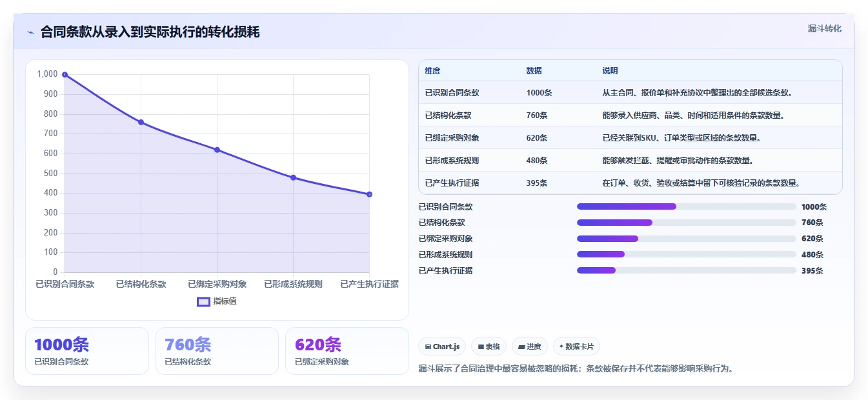Viewport: 868px width, 400px height.
Task: Click the lightning icon beside the title
Action: pos(30,32)
